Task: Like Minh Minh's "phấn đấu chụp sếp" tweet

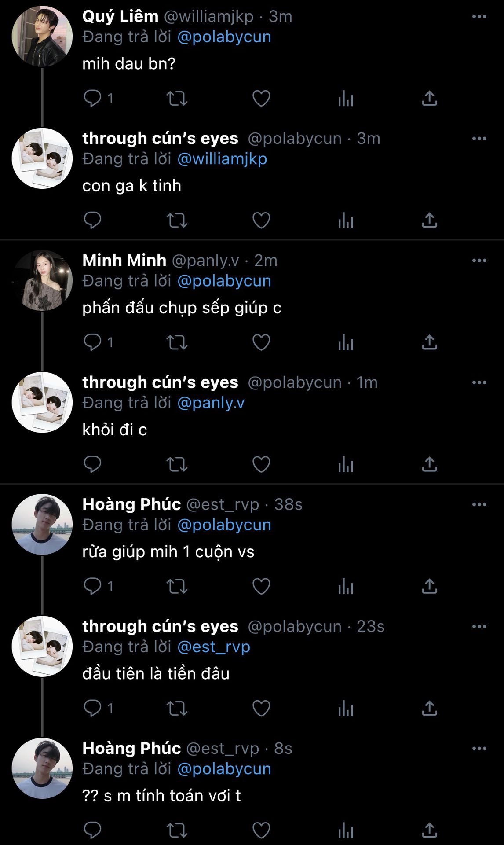Action: (261, 342)
